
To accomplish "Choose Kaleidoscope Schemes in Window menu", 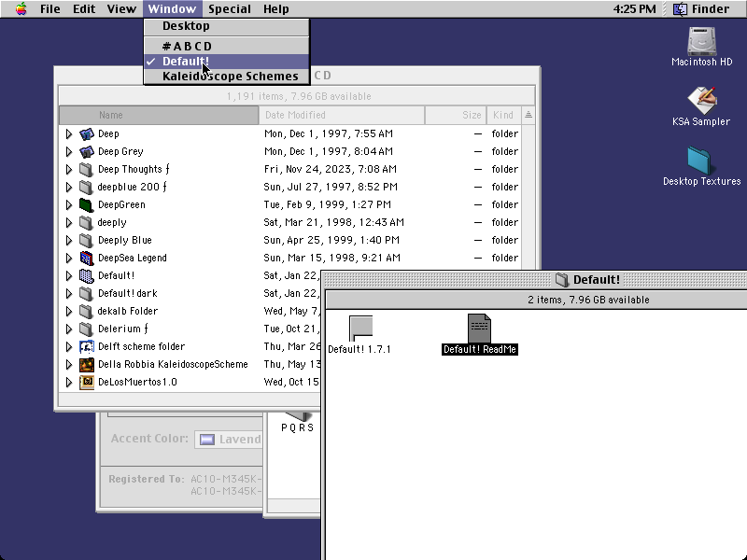I will (x=226, y=77).
